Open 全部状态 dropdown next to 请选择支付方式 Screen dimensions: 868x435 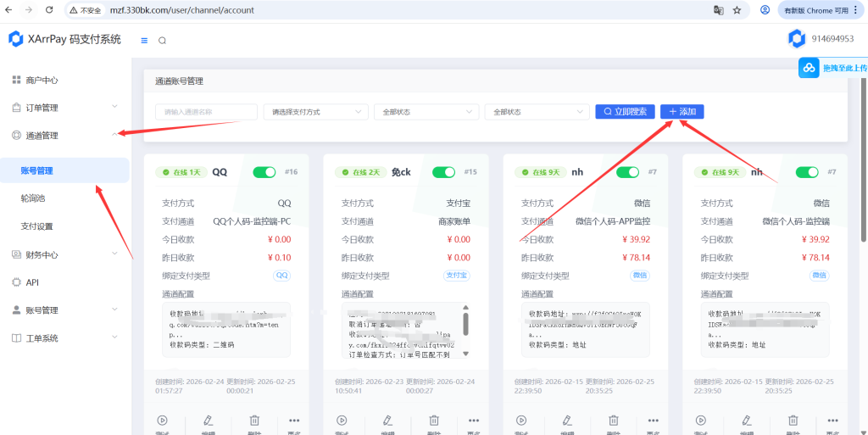(x=426, y=112)
